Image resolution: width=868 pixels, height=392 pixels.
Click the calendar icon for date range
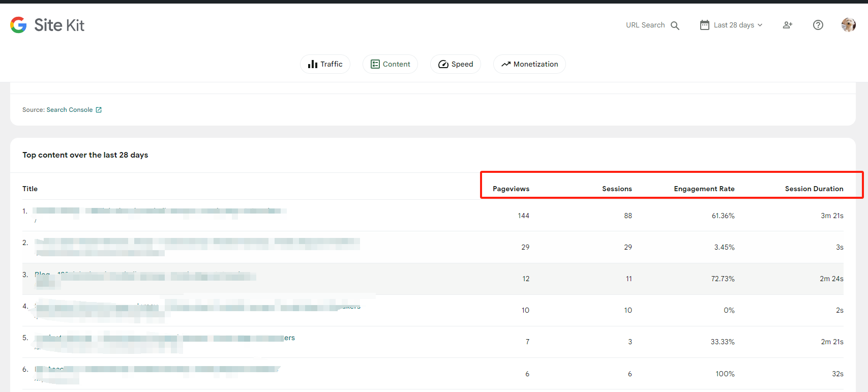(704, 25)
